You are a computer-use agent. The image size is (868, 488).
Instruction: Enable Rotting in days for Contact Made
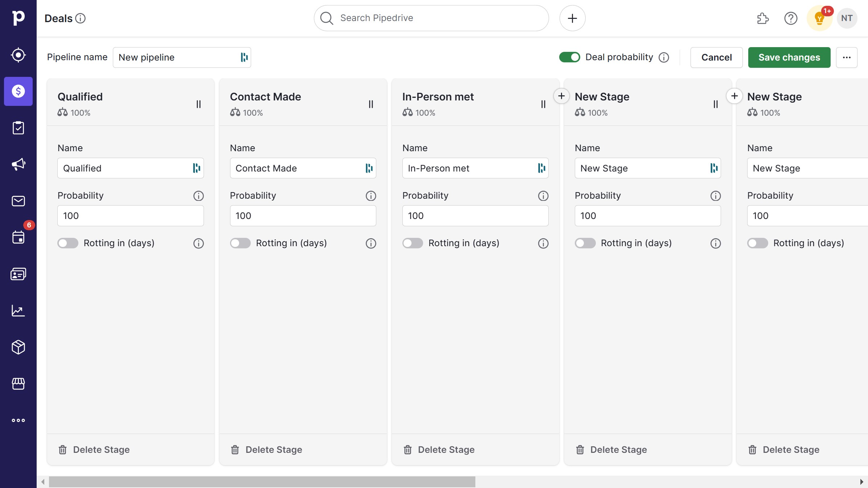pos(240,243)
